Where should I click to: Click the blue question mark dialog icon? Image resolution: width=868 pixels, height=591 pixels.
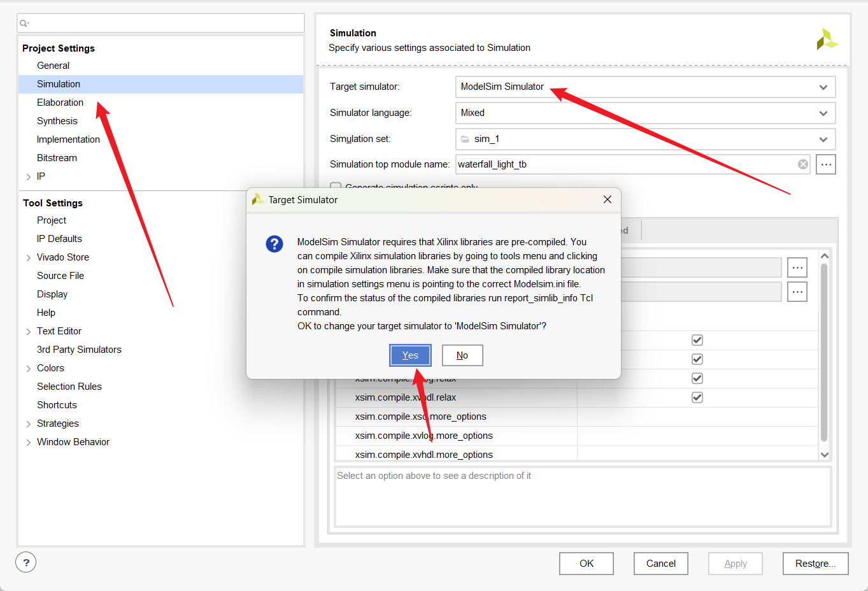tap(274, 244)
